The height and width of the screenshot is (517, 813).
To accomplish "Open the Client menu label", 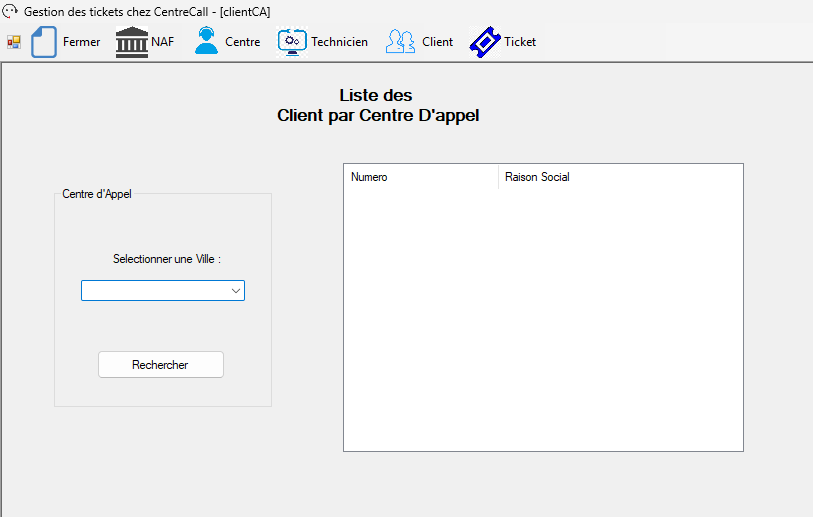I will (437, 42).
